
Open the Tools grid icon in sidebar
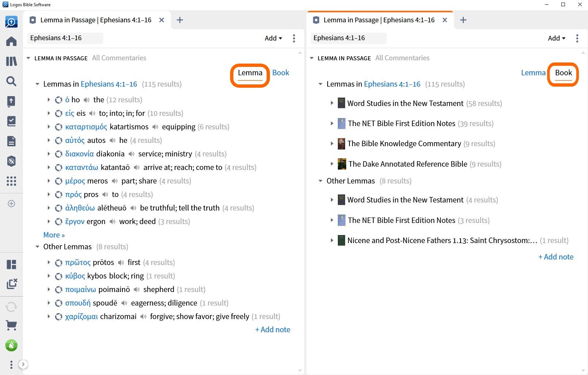[x=11, y=181]
